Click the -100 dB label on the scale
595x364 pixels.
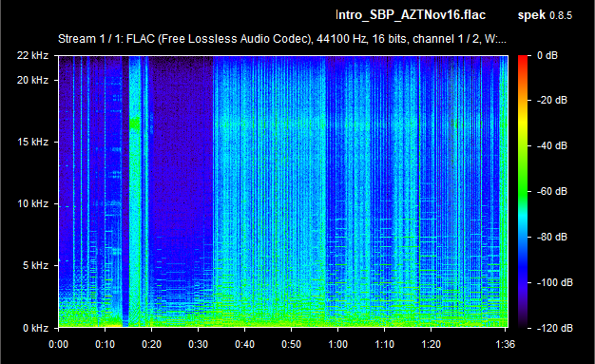point(555,282)
